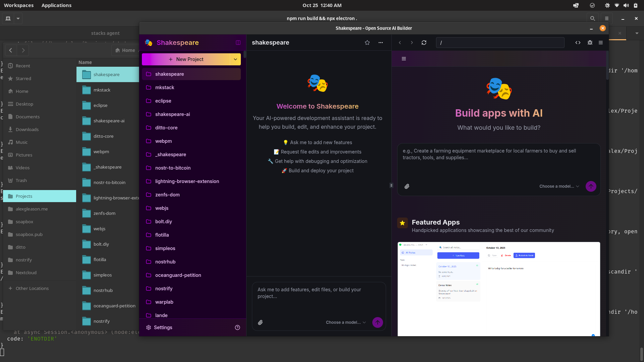Send the chat message arrow button
The image size is (644, 362).
[x=378, y=322]
